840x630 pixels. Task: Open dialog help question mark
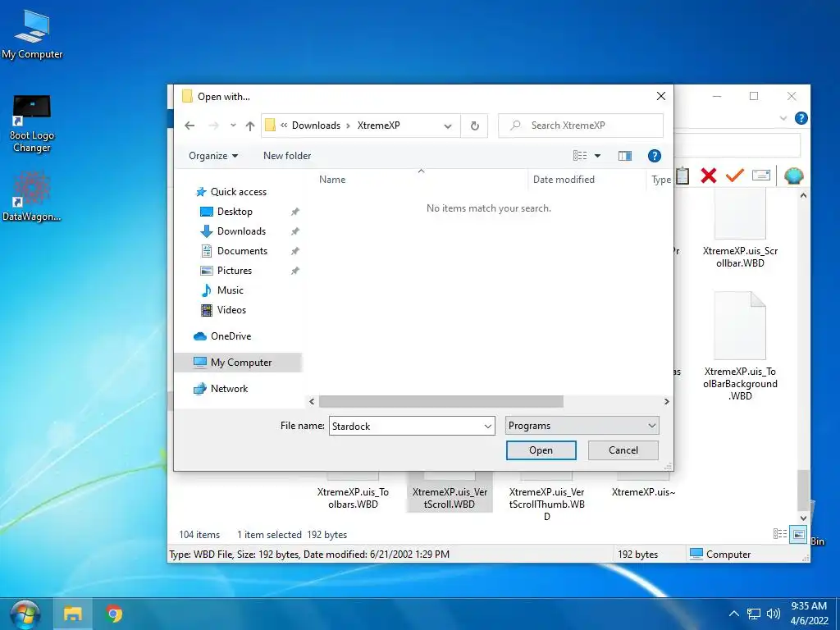point(654,156)
